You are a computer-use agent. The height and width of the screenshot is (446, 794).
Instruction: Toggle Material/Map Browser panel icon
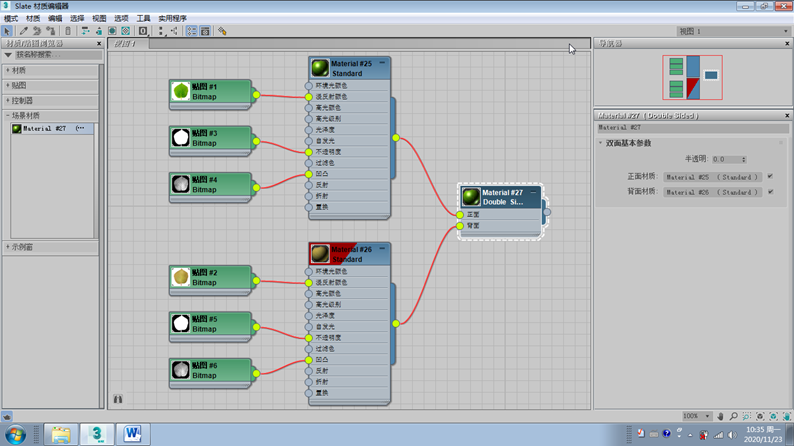point(191,31)
